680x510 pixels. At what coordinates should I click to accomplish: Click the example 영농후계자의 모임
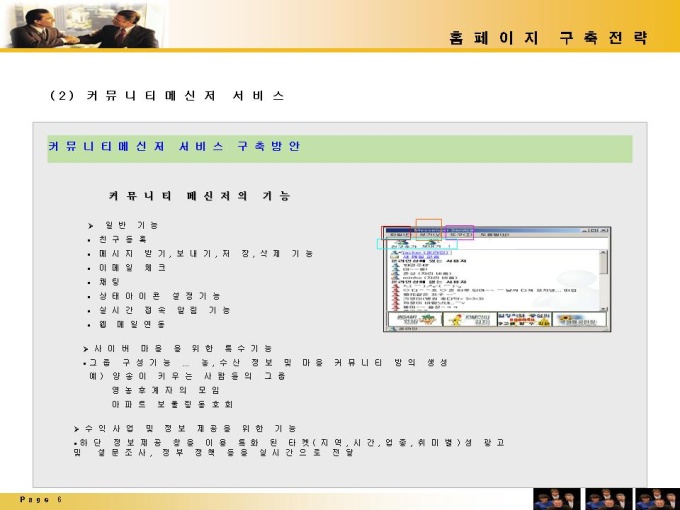click(166, 390)
